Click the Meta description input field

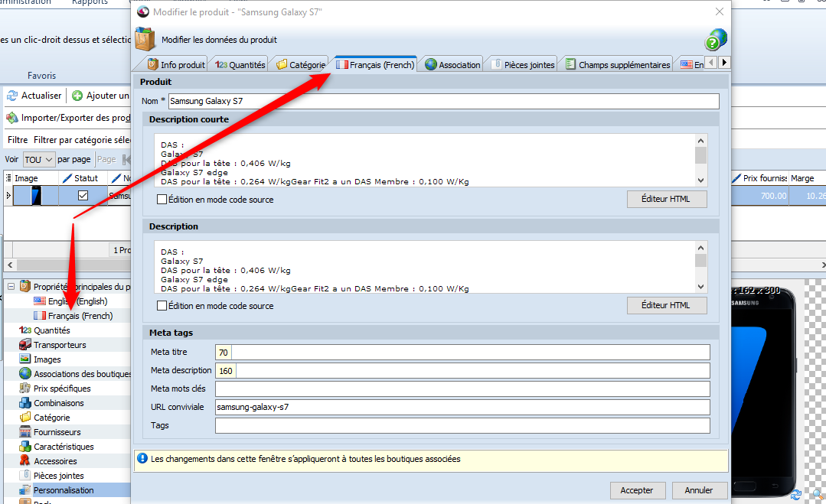click(x=462, y=371)
